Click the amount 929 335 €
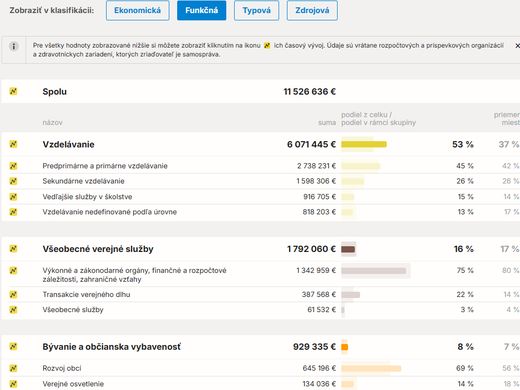Image resolution: width=520 pixels, height=390 pixels. (x=314, y=347)
